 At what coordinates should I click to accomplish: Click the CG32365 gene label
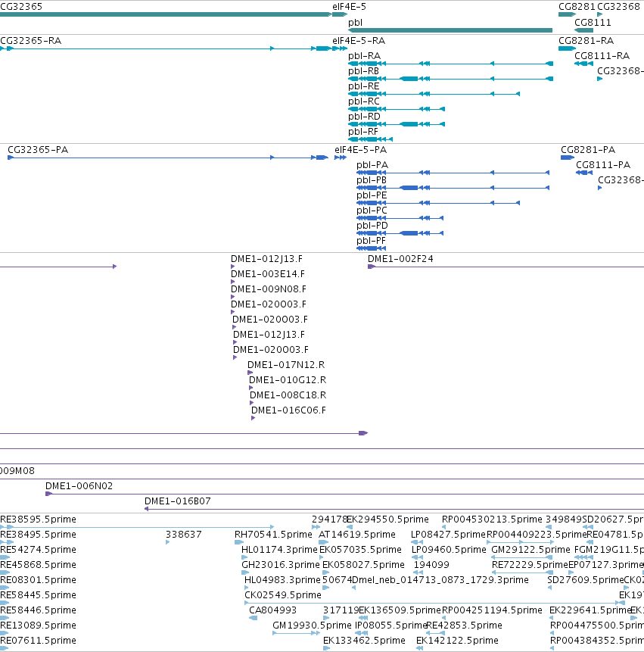pos(20,7)
